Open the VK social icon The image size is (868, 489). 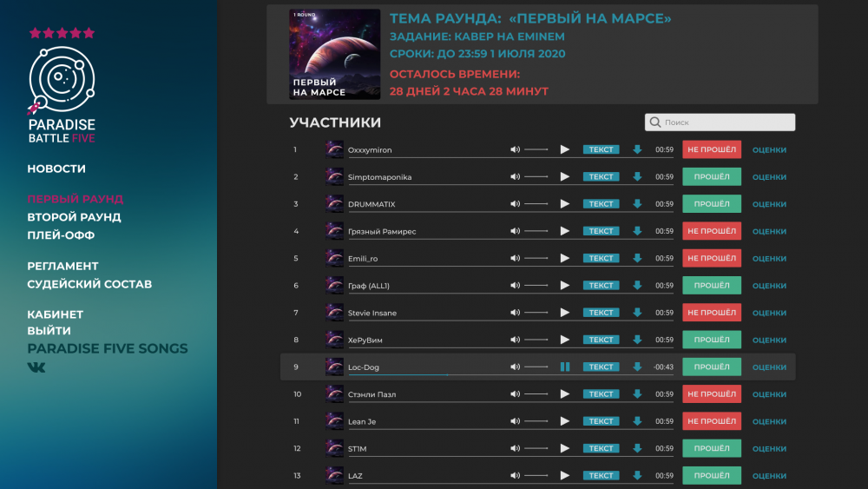click(x=36, y=367)
